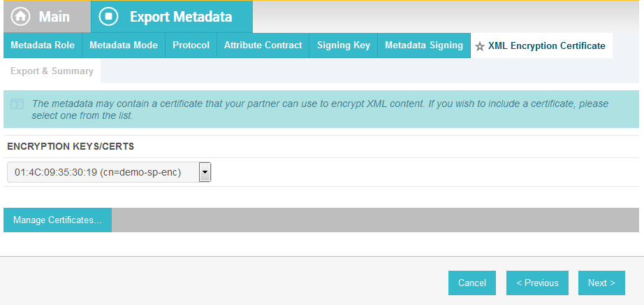
Task: Switch to the Metadata Signing step
Action: click(424, 45)
